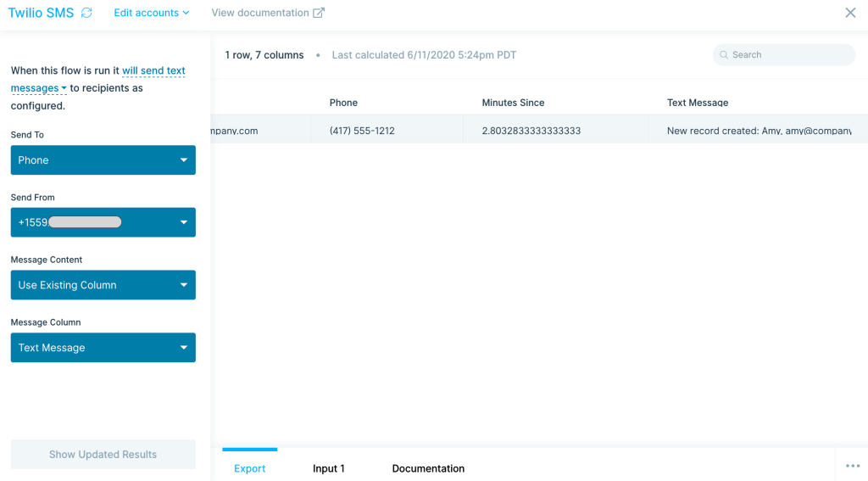Click the magnifier icon in Search box
Viewport: 868px width, 481px height.
coord(724,55)
